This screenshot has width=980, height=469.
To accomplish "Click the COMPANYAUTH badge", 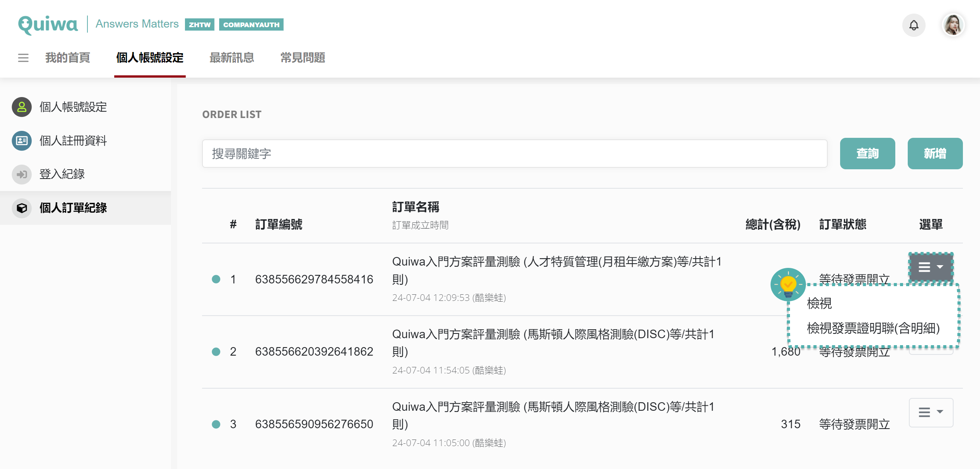I will coord(251,24).
